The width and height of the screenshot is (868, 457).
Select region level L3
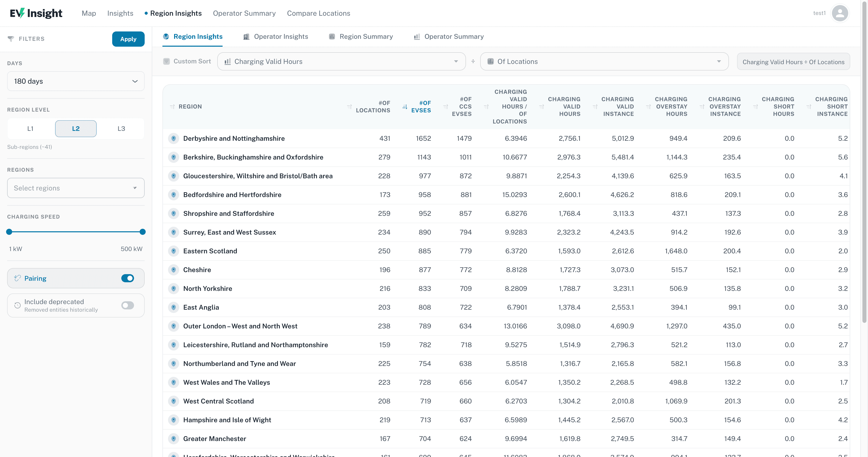click(x=121, y=129)
